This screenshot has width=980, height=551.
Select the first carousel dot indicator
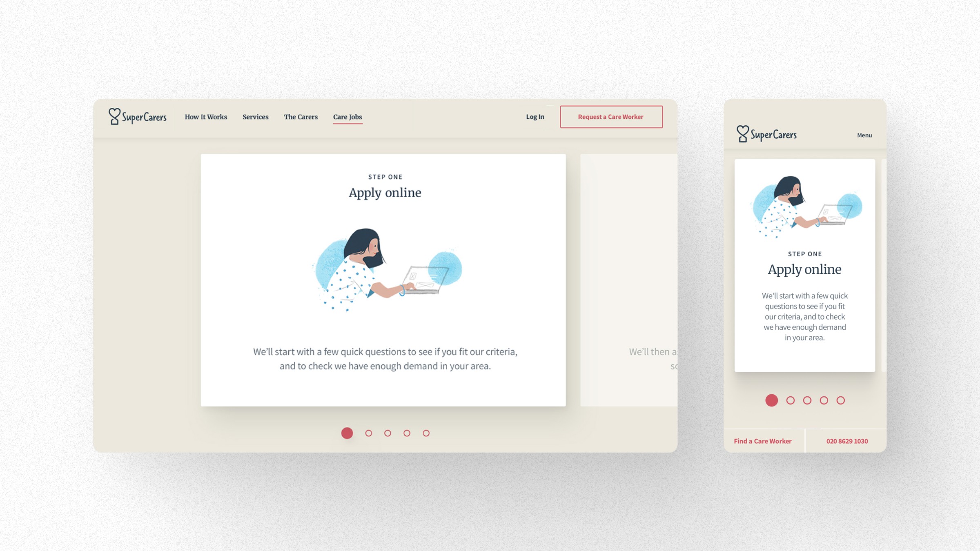coord(347,433)
